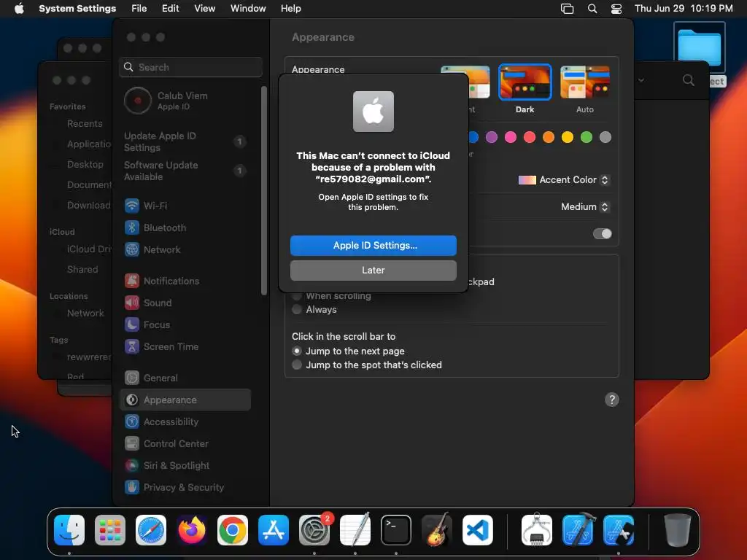
Task: Open Sound speaker icon
Action: pos(132,303)
